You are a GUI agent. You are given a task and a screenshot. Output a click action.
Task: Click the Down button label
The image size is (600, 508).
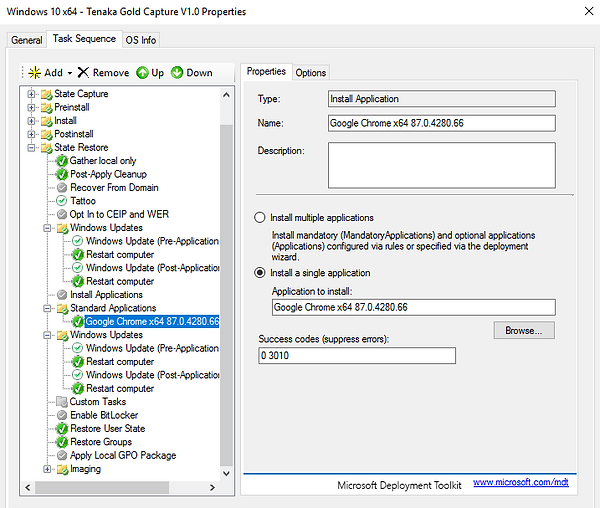[199, 73]
